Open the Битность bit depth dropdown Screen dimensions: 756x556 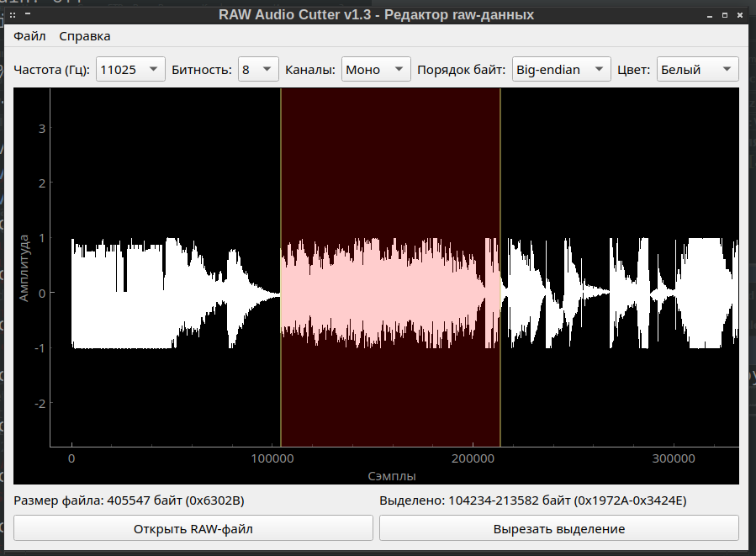coord(258,69)
